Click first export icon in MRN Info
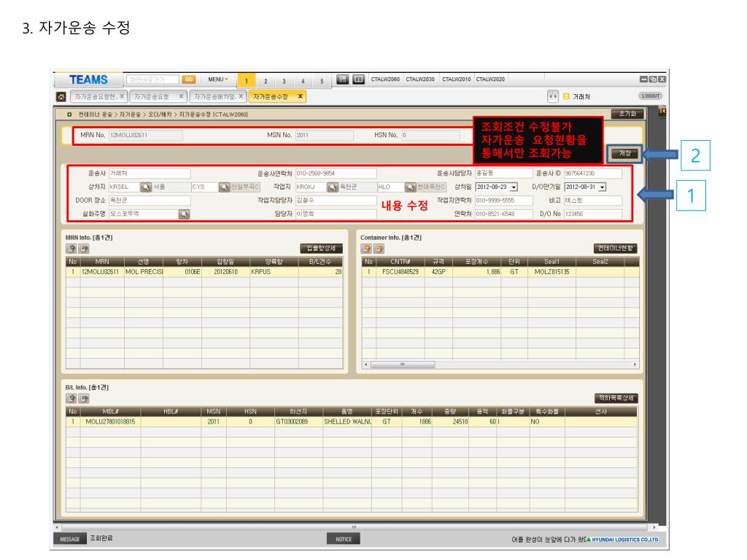Image resolution: width=747 pixels, height=560 pixels. pyautogui.click(x=71, y=249)
